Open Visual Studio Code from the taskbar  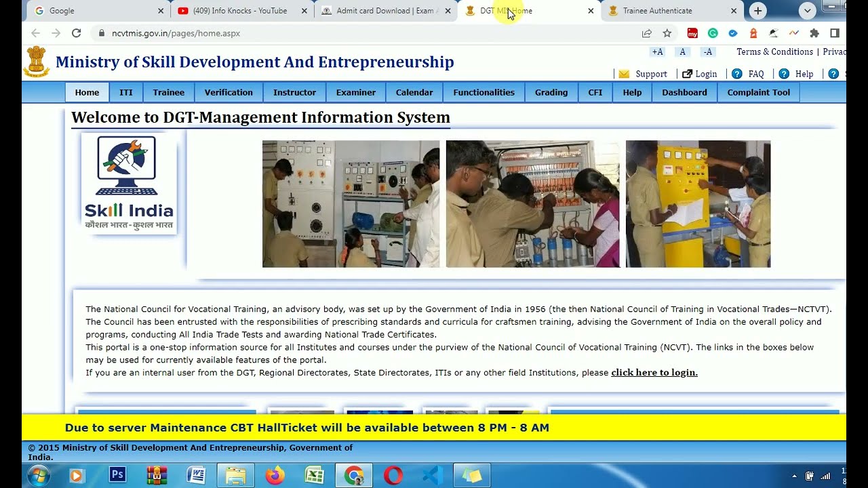click(x=432, y=476)
